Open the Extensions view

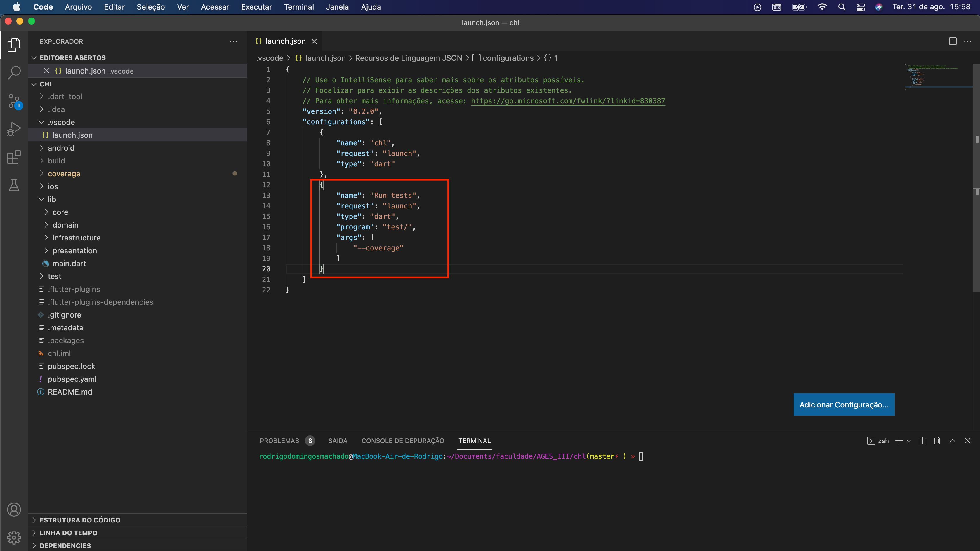click(x=14, y=157)
